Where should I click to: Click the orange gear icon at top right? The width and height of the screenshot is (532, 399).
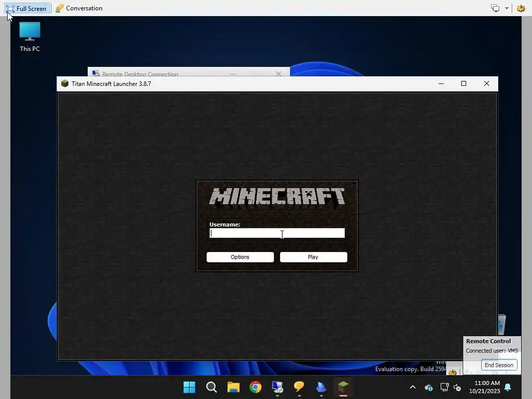[x=521, y=8]
